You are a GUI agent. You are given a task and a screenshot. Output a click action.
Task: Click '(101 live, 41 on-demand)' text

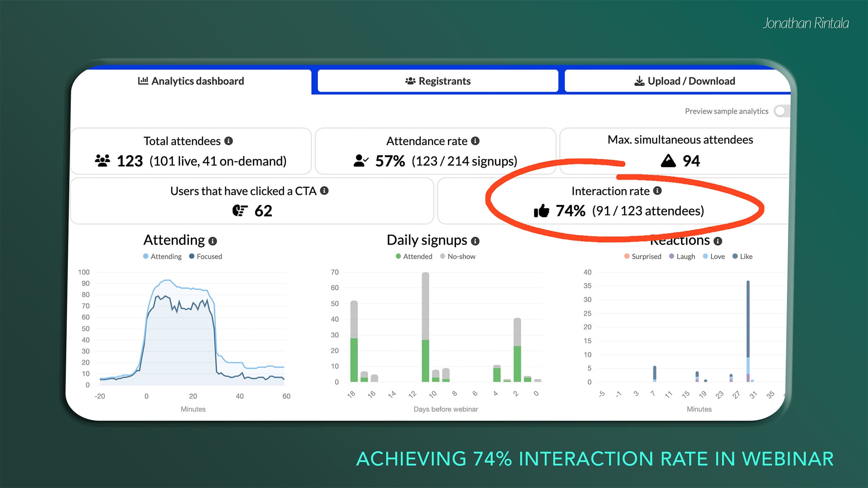point(218,161)
